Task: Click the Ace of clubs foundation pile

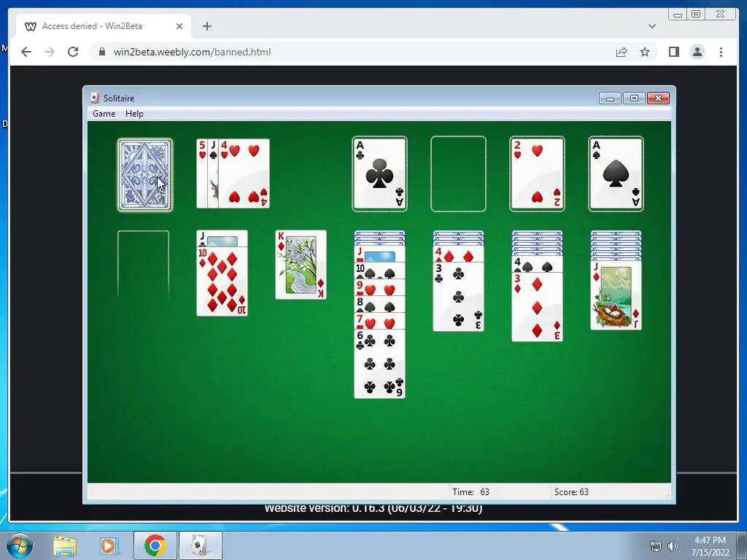Action: [x=379, y=174]
